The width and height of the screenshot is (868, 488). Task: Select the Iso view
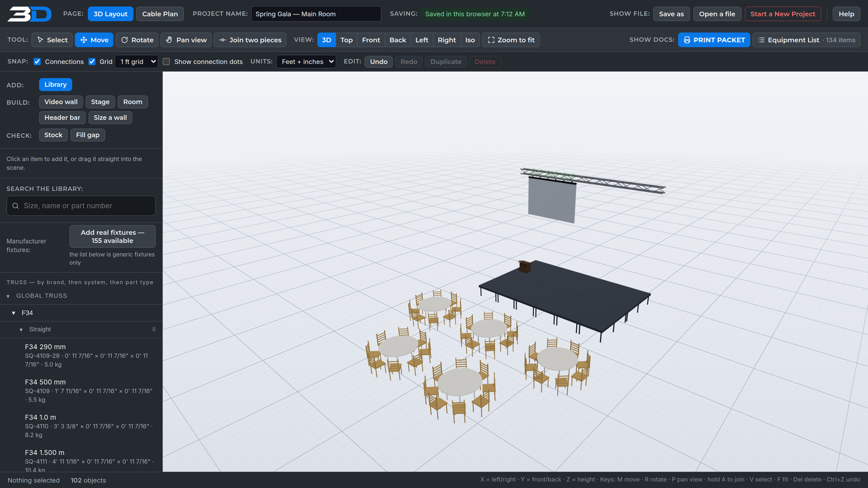(x=470, y=40)
